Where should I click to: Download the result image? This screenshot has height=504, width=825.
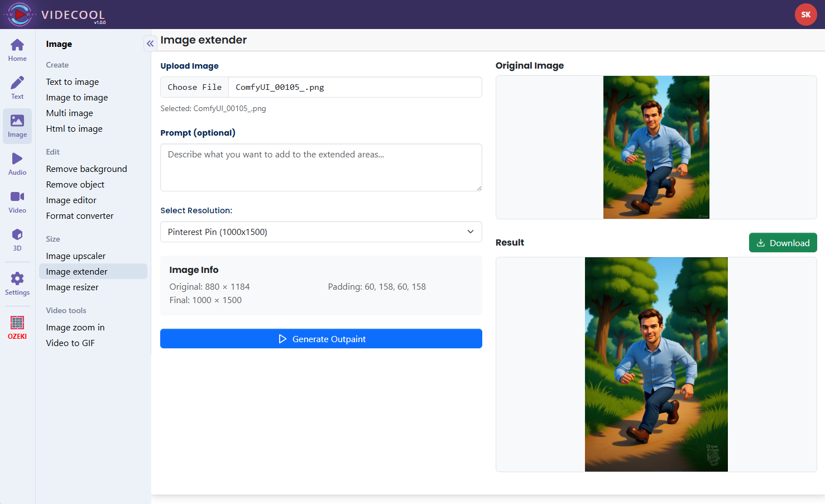pyautogui.click(x=783, y=243)
